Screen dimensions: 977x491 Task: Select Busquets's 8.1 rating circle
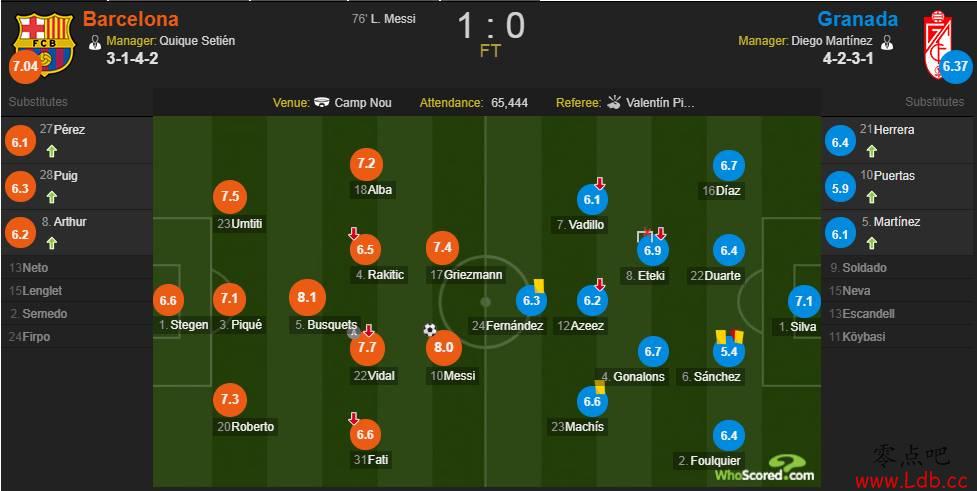click(x=307, y=298)
